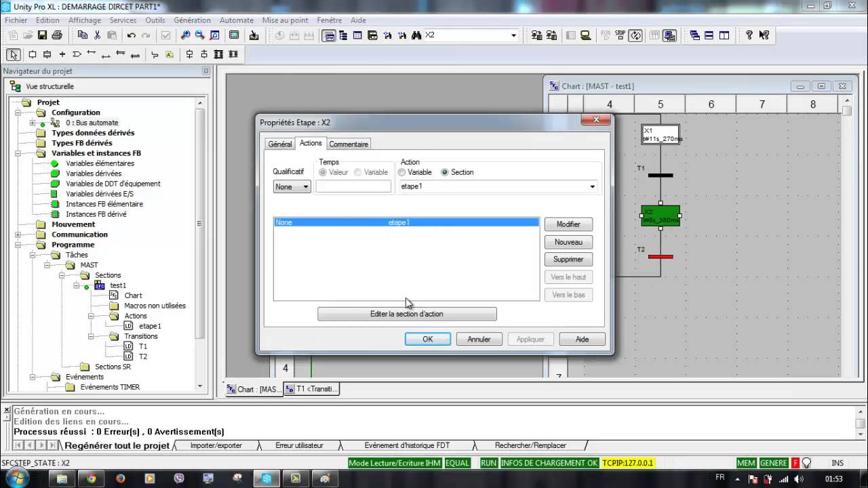This screenshot has width=868, height=488.
Task: Click the Save project diskette icon
Action: (42, 35)
